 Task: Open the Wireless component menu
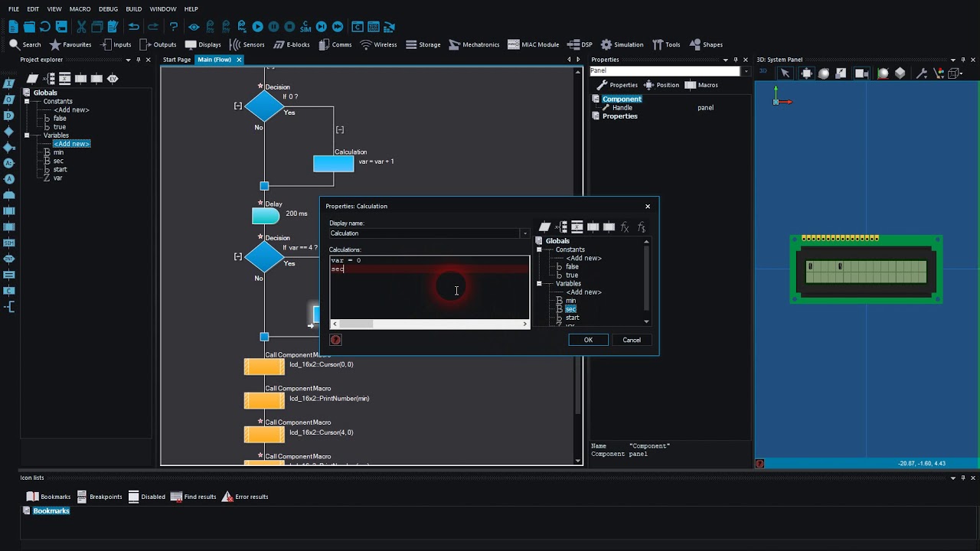[378, 44]
